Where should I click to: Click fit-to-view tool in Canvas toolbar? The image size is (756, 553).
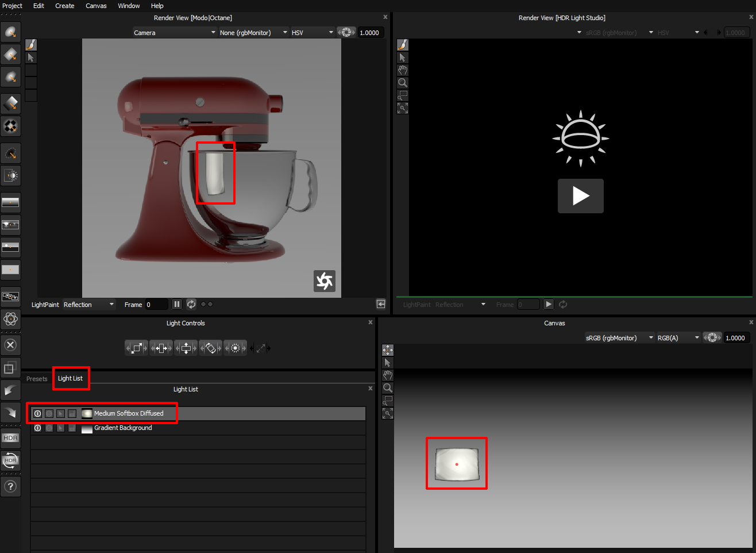coord(388,413)
